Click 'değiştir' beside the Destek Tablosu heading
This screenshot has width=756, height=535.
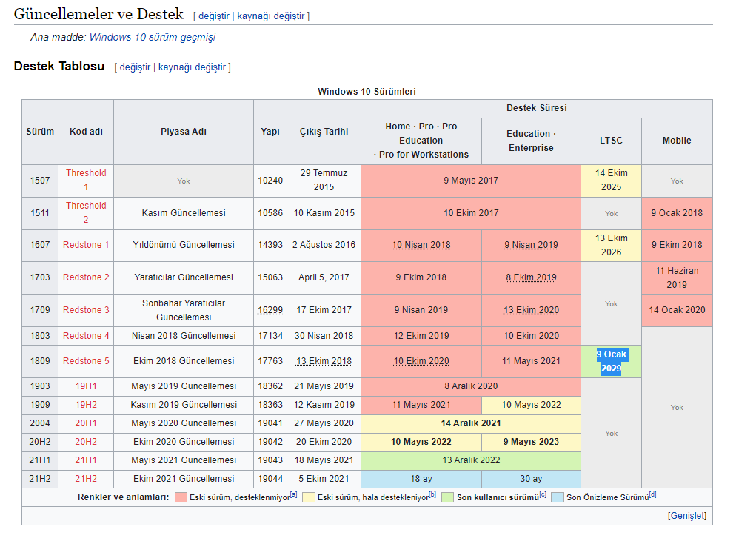pos(135,67)
